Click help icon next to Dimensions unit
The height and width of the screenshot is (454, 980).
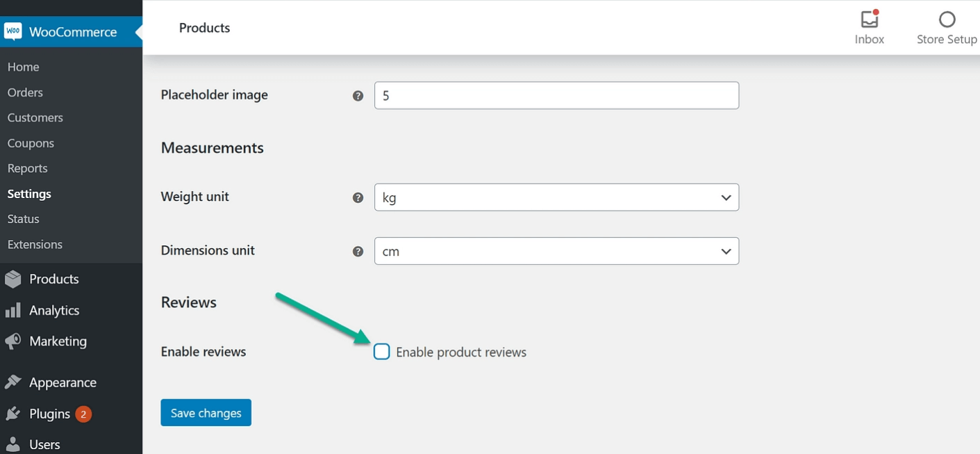pos(358,252)
